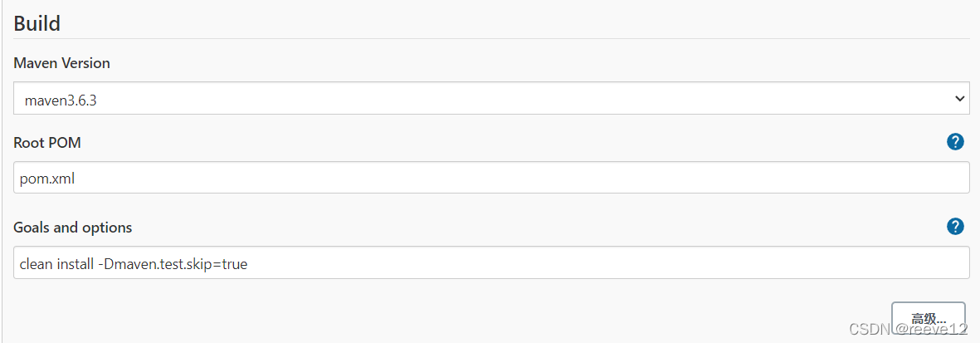Click the divider line below Build heading

click(x=491, y=38)
